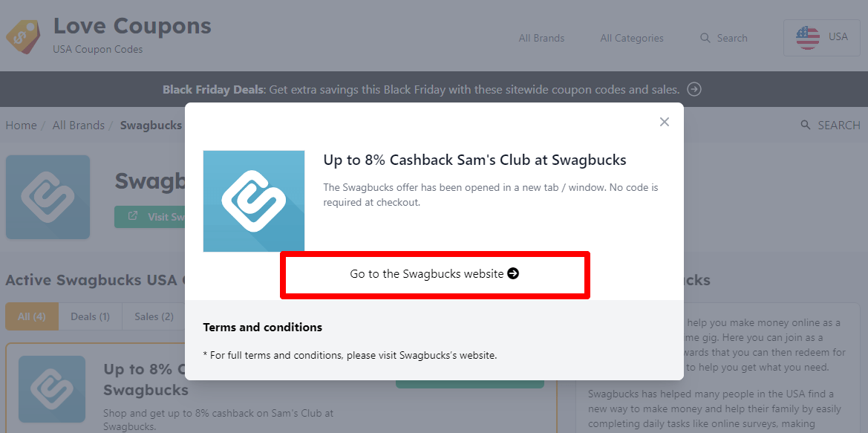868x433 pixels.
Task: Open the Home breadcrumb link
Action: (x=21, y=125)
